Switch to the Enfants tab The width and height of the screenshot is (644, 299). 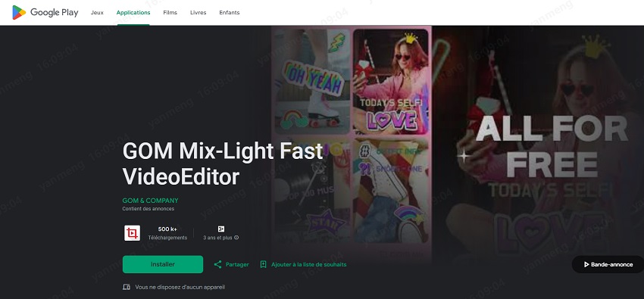click(229, 13)
